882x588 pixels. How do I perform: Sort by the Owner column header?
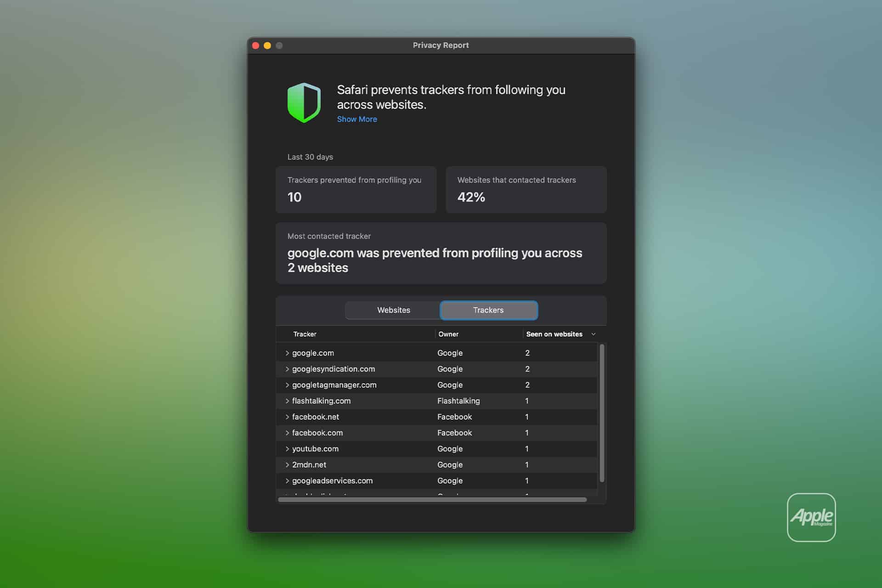448,334
